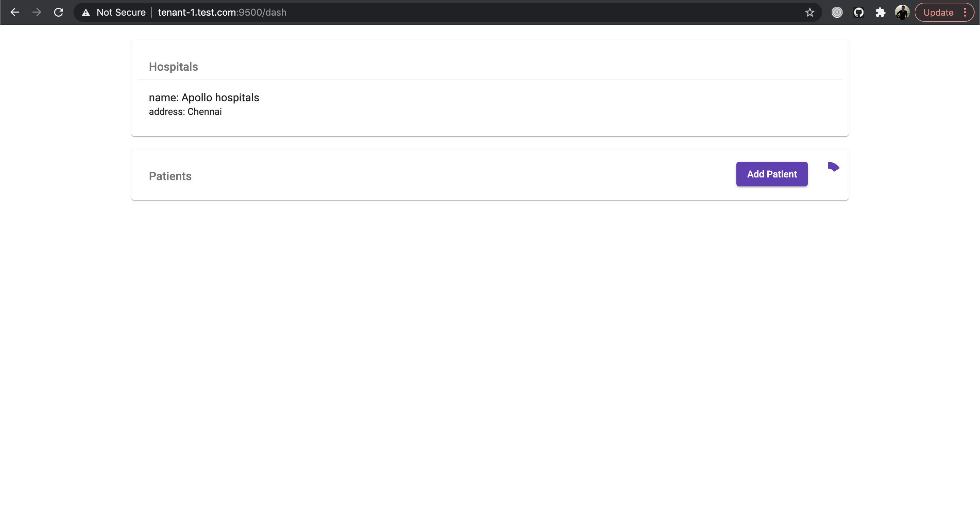Open Chrome's three-dot menu
Screen dimensions: 980x514
(965, 13)
